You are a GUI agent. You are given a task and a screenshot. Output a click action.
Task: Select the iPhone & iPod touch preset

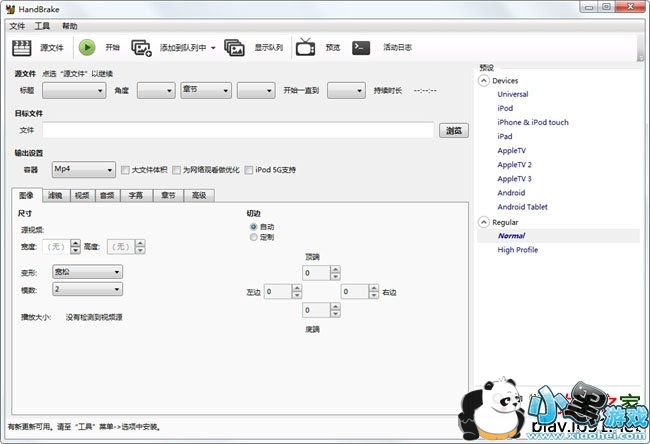point(533,122)
